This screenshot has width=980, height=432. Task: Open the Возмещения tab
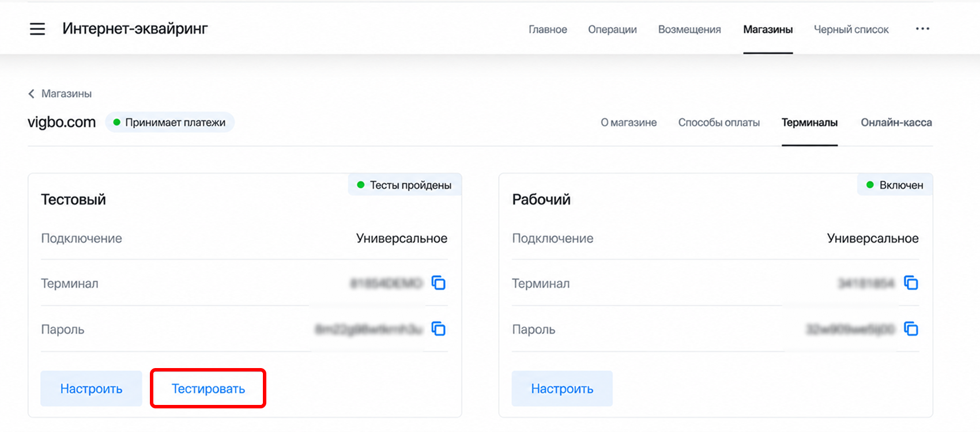coord(689,29)
